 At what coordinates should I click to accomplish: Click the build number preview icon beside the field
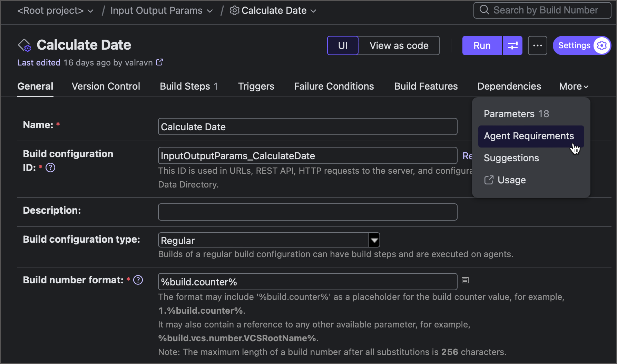coord(465,281)
